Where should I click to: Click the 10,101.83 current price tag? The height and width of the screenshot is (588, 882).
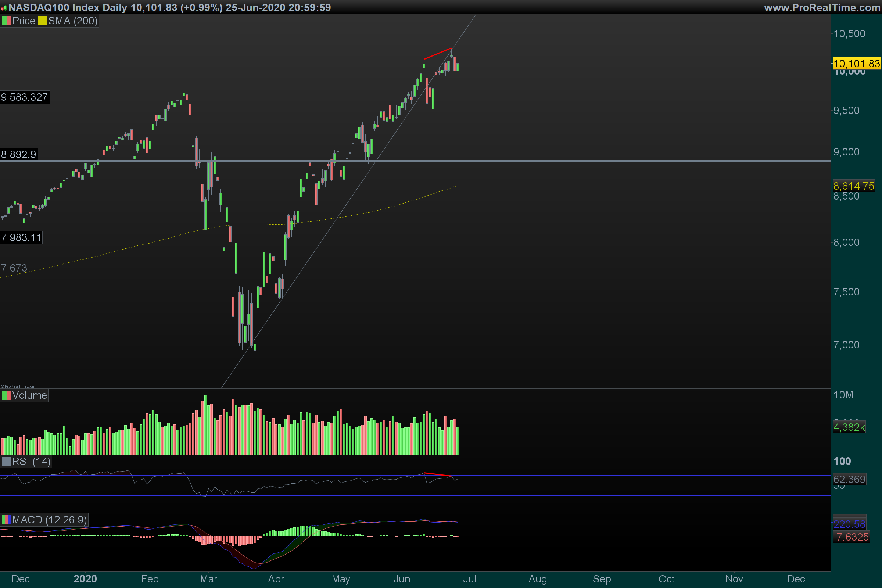(856, 64)
